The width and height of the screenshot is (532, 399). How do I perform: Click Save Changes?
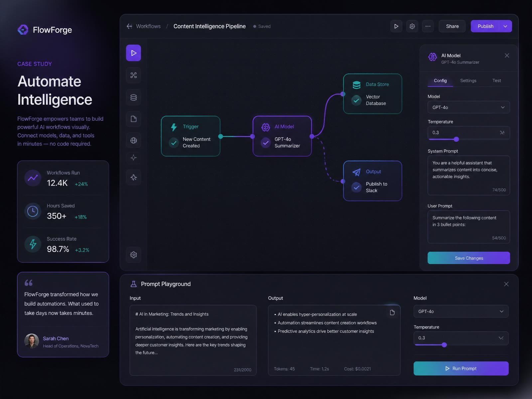click(468, 258)
